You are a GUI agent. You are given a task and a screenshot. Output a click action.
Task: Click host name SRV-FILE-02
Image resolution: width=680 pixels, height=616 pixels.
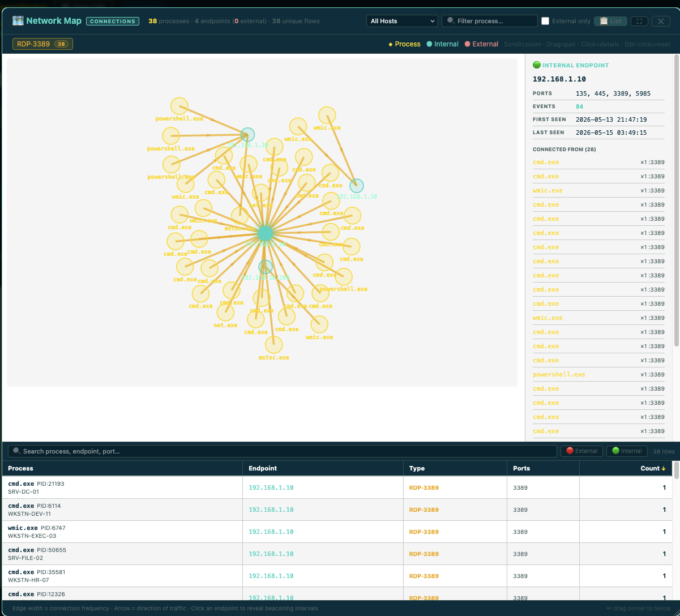pos(25,558)
